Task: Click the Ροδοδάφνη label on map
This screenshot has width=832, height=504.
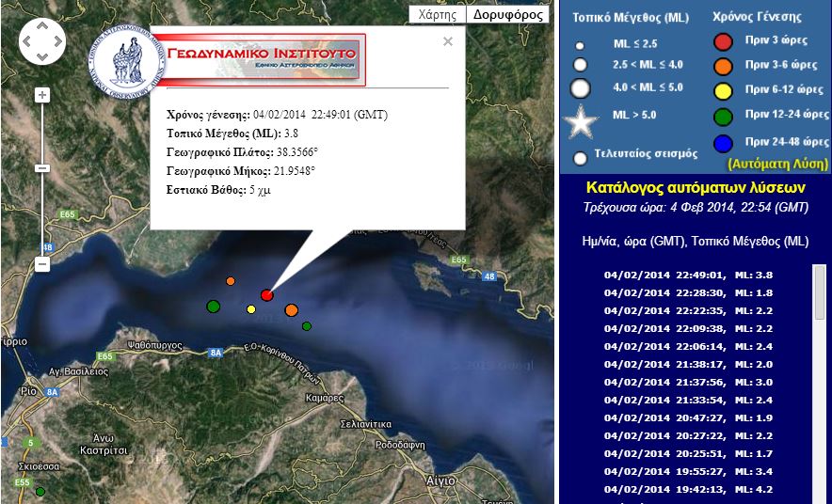Action: (x=400, y=445)
